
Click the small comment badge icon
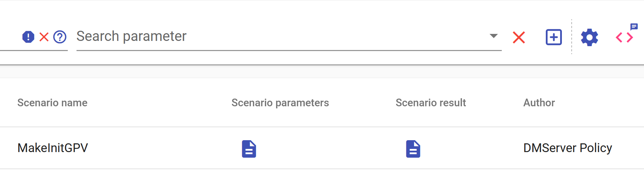634,27
